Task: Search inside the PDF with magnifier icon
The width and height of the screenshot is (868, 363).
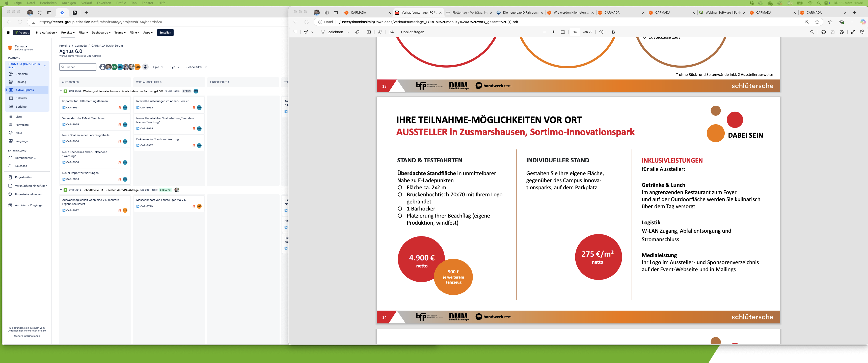Action: point(812,32)
